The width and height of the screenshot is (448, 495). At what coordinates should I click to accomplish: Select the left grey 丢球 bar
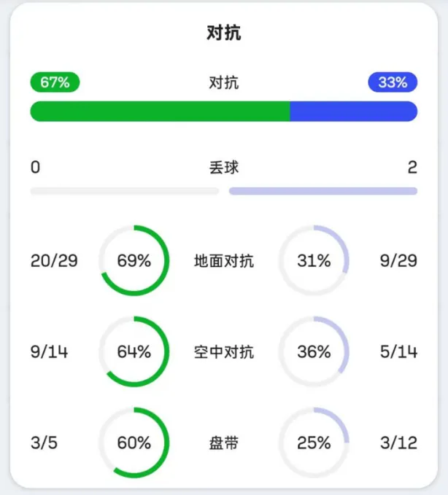124,191
